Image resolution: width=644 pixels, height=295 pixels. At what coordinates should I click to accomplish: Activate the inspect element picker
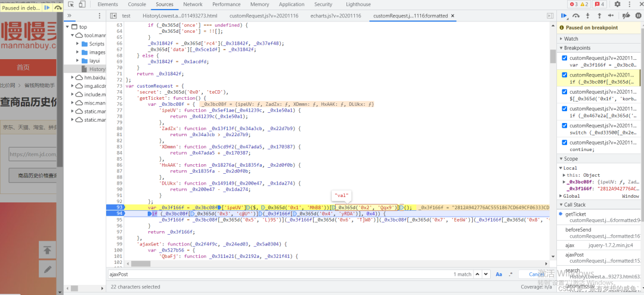click(x=71, y=4)
